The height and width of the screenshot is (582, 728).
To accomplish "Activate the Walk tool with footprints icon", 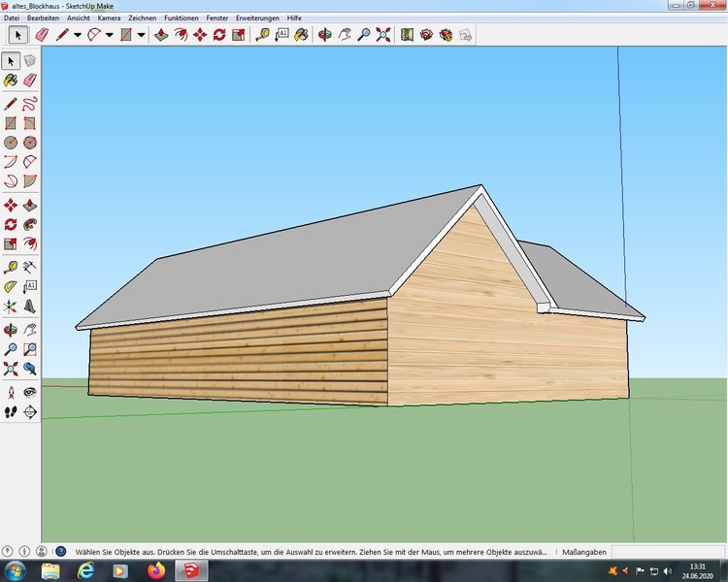I will click(x=11, y=411).
